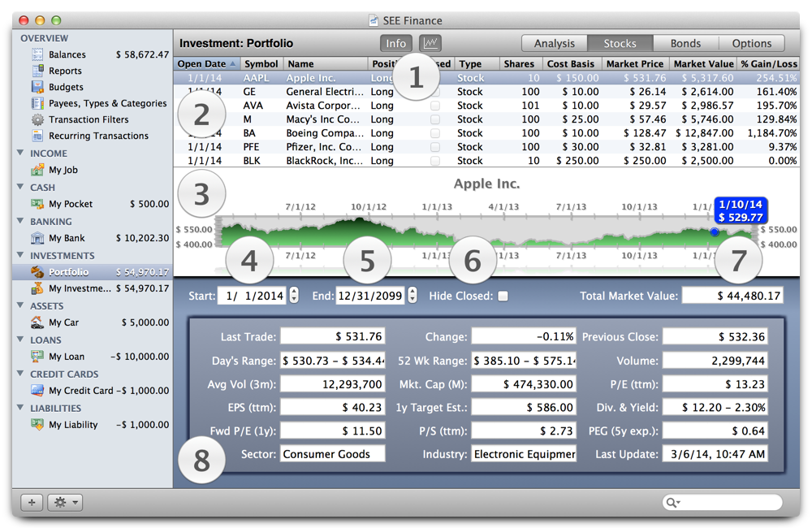
Task: Toggle Closed checkbox for General Electric row
Action: coord(435,92)
